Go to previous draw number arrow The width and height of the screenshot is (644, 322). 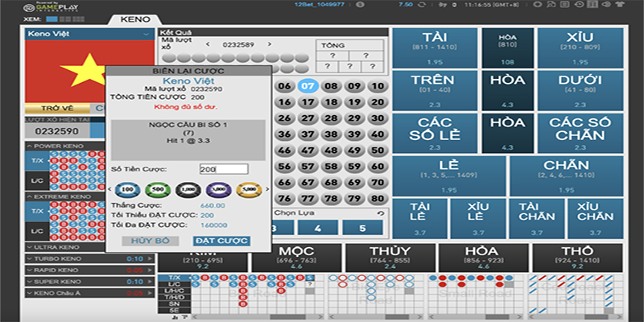[x=208, y=44]
